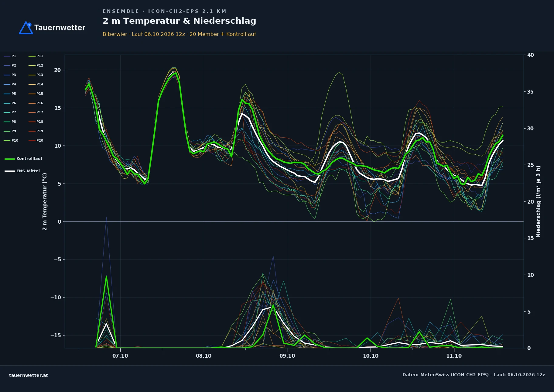The height and width of the screenshot is (392, 554).
Task: Click the MeteoSwiss data source footer text
Action: pos(474,375)
